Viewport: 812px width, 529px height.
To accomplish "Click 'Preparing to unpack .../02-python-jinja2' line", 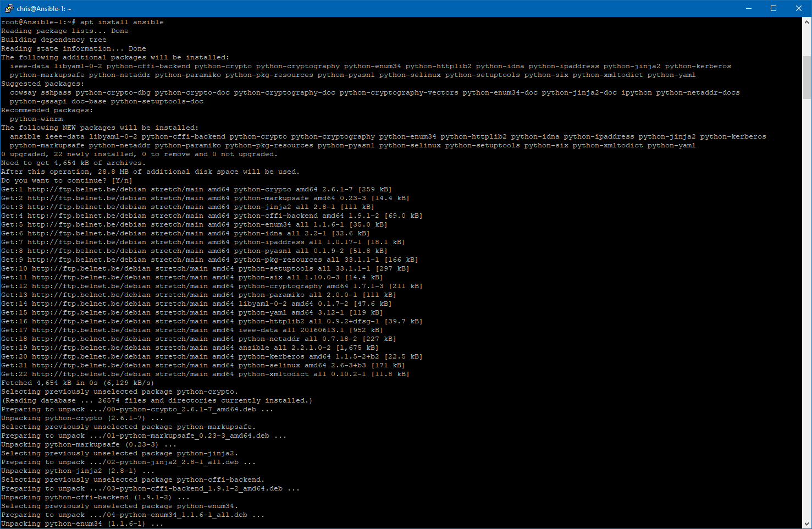I will 129,462.
